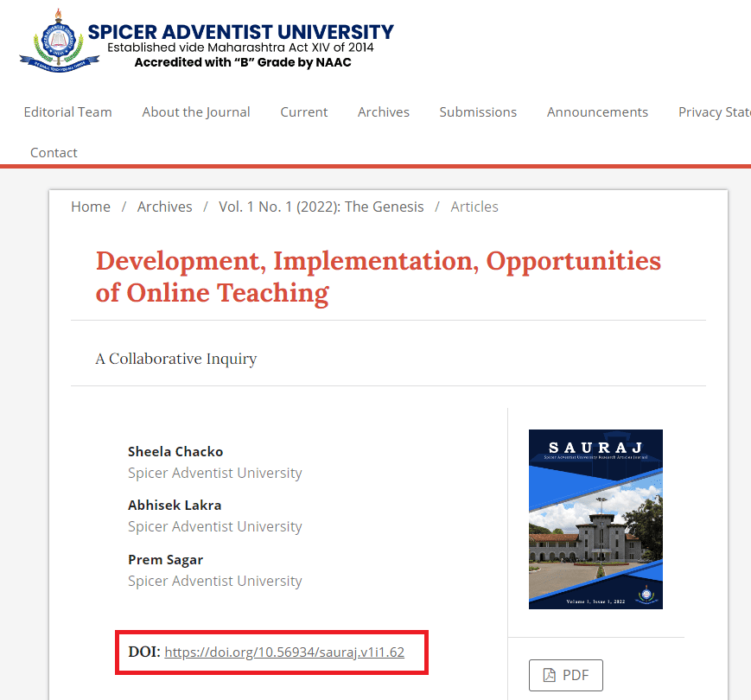
Task: Go to the Current issue
Action: coord(303,112)
